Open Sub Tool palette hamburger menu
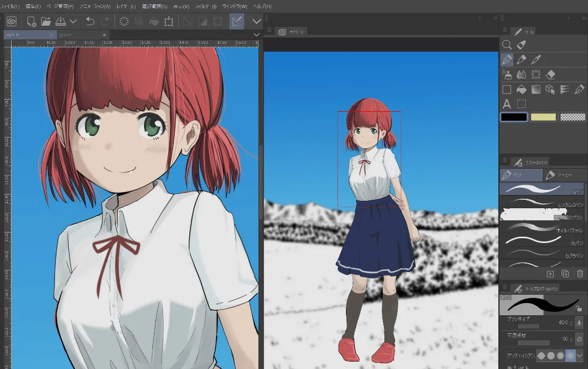Viewport: 588px width, 369px height. (x=505, y=160)
